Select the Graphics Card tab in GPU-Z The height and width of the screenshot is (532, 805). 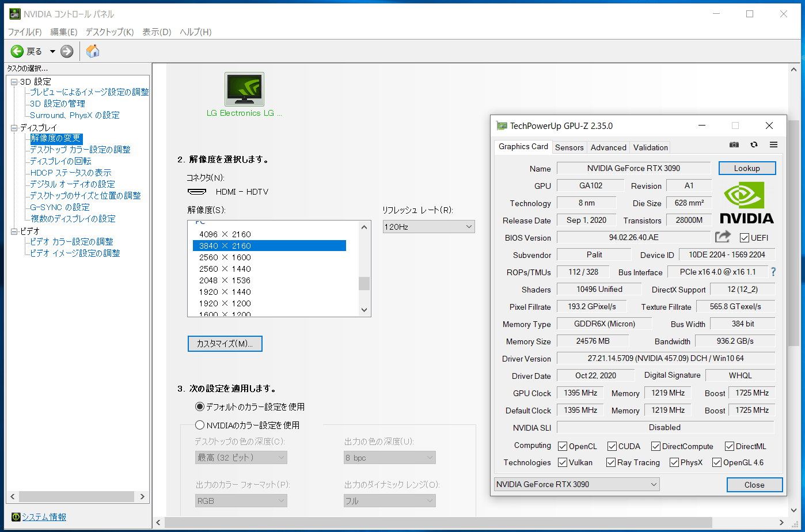coord(523,146)
